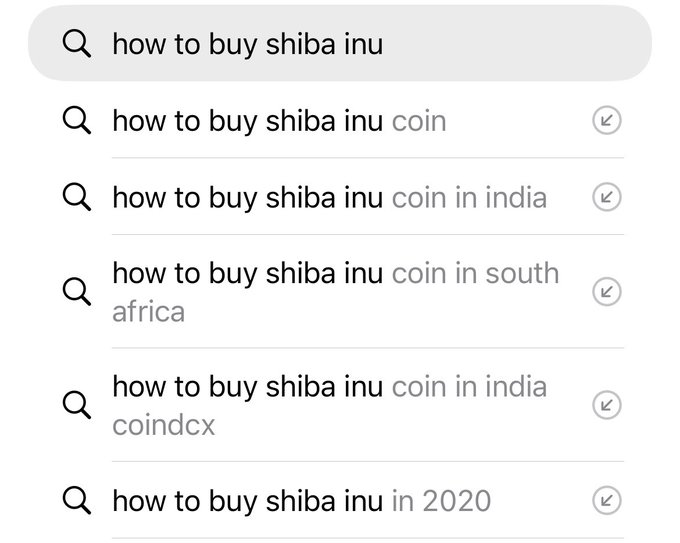Click the gray 'in 2020' completion text

pos(441,499)
